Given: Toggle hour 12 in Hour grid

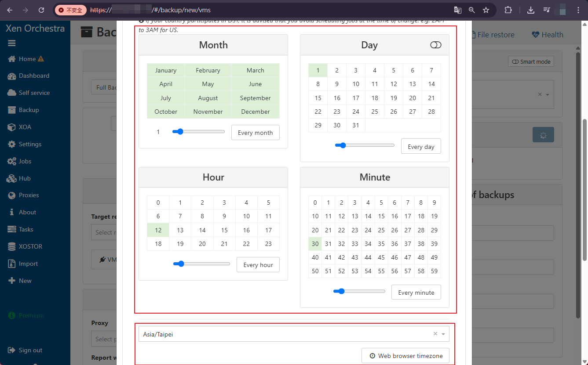Looking at the screenshot, I should [x=158, y=230].
